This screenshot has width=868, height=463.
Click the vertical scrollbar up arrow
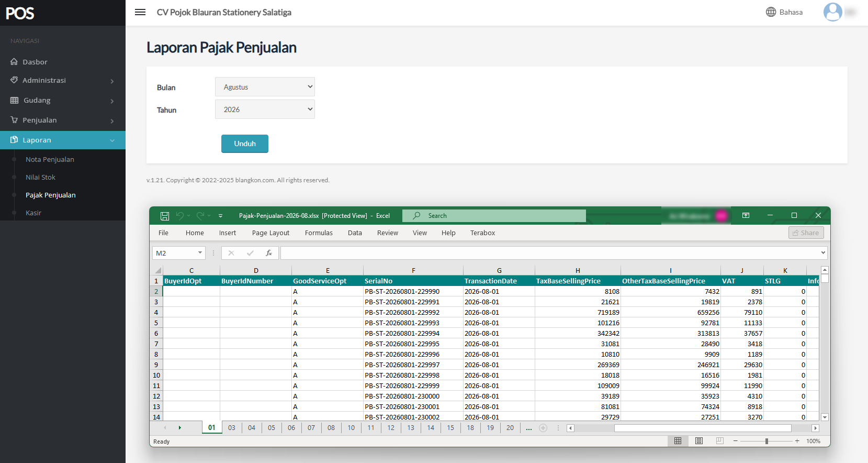click(x=825, y=270)
